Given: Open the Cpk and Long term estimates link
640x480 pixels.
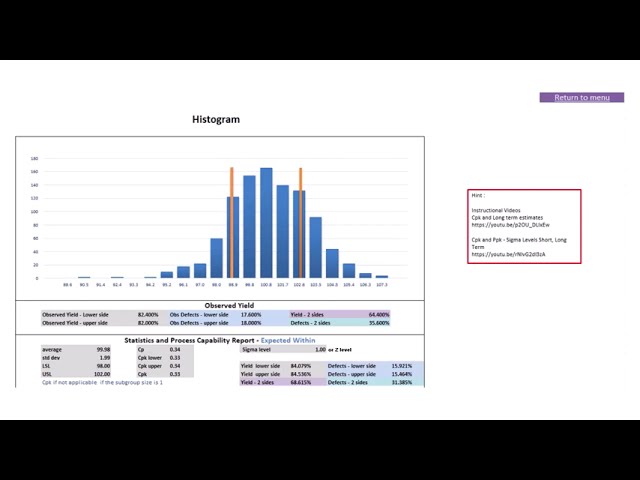Looking at the screenshot, I should click(511, 225).
